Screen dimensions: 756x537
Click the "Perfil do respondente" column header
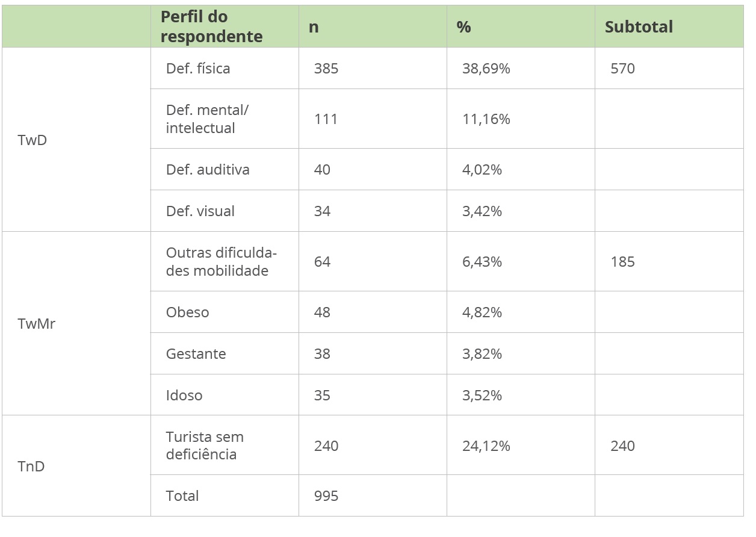[x=211, y=27]
